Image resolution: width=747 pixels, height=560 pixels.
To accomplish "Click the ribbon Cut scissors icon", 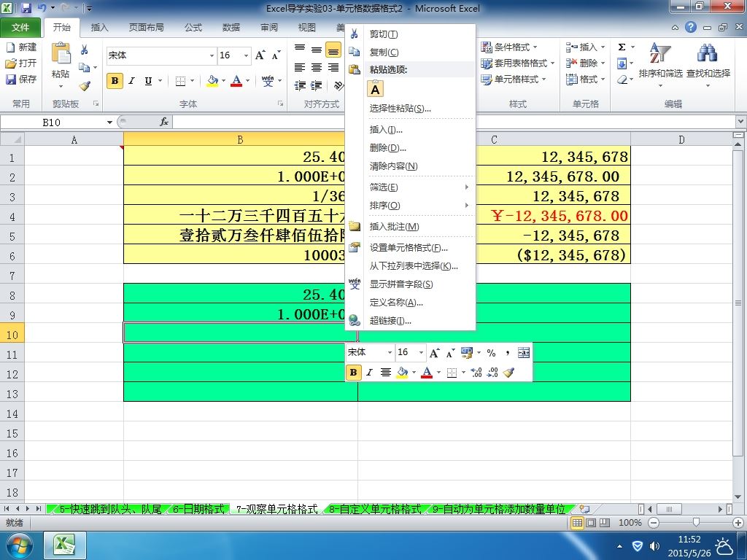I will tap(85, 50).
